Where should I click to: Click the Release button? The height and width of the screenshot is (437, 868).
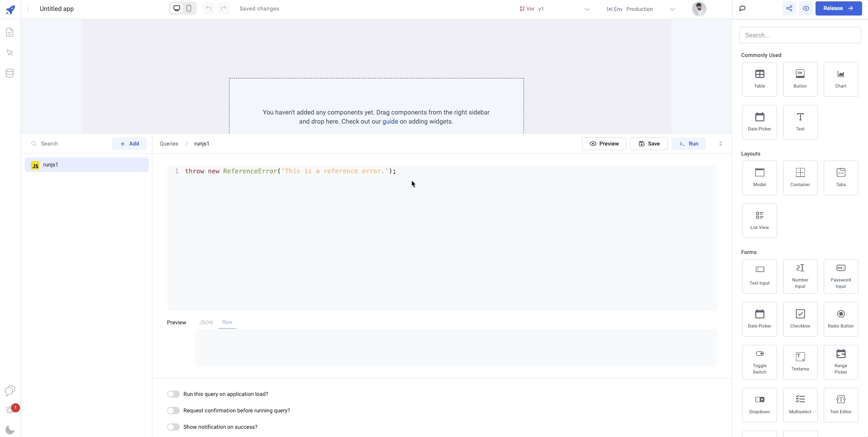[838, 8]
